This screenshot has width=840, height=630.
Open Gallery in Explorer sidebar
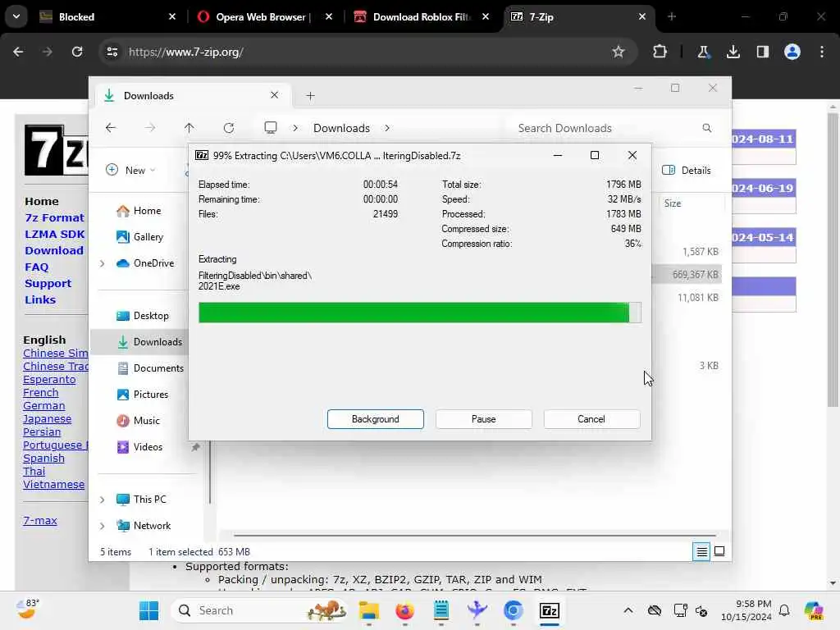(148, 237)
